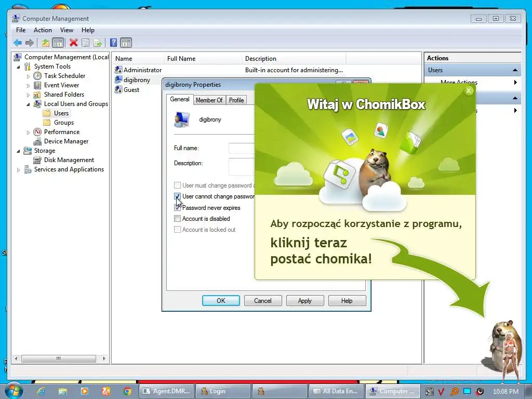
Task: Launch Internet Explorer from taskbar
Action: click(x=41, y=391)
